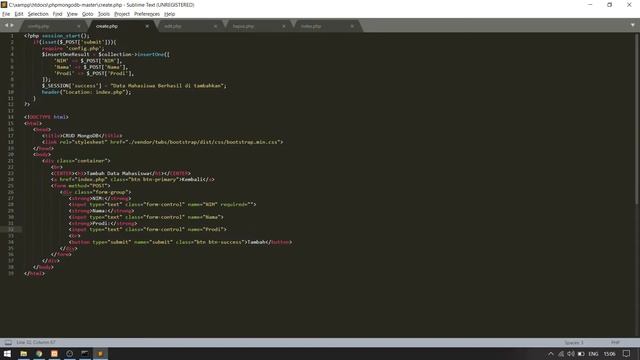Image resolution: width=640 pixels, height=360 pixels.
Task: Open the Find menu
Action: click(58, 14)
